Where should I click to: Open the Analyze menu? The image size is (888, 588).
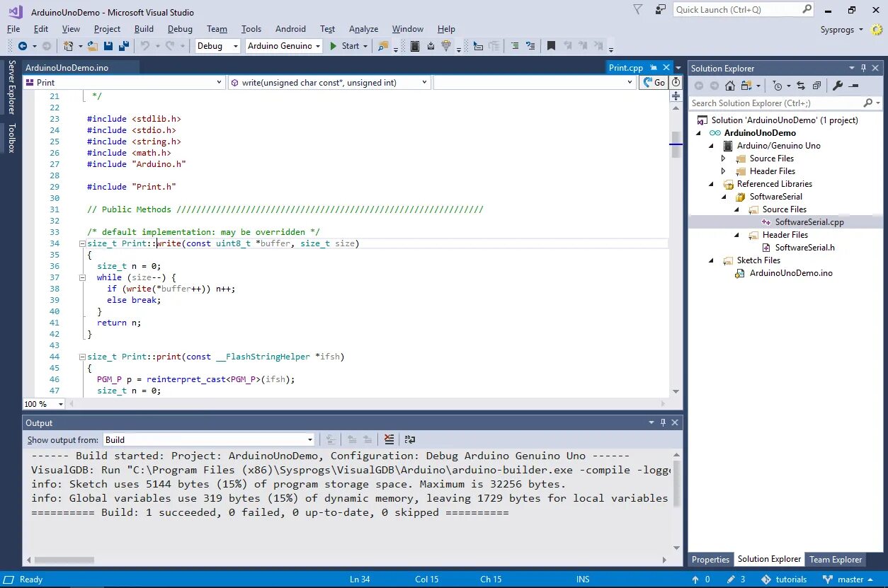click(364, 29)
